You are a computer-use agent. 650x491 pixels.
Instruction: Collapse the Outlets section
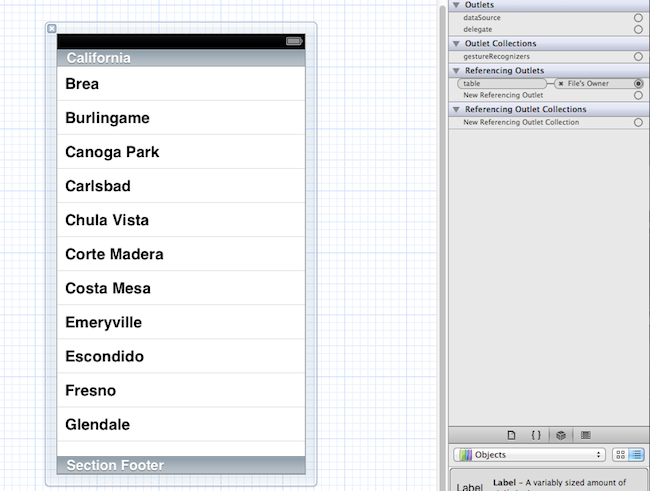click(456, 5)
